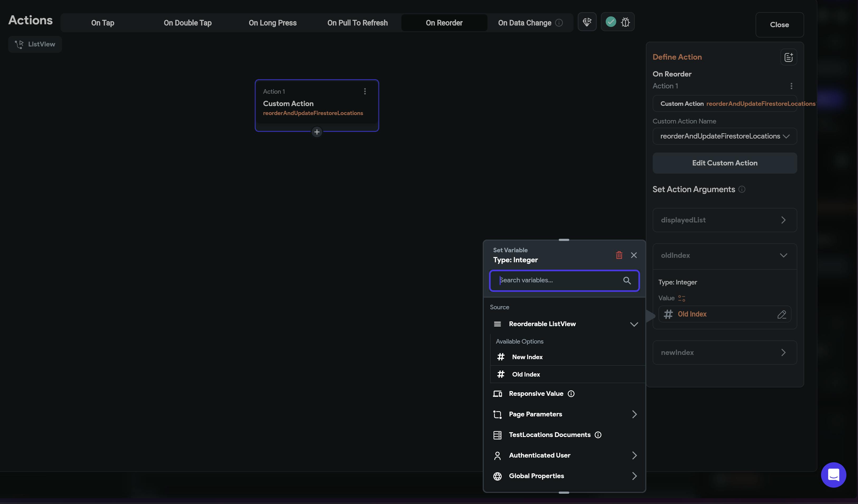Click the bug debug icon in toolbar
This screenshot has height=504, width=858.
pos(625,22)
